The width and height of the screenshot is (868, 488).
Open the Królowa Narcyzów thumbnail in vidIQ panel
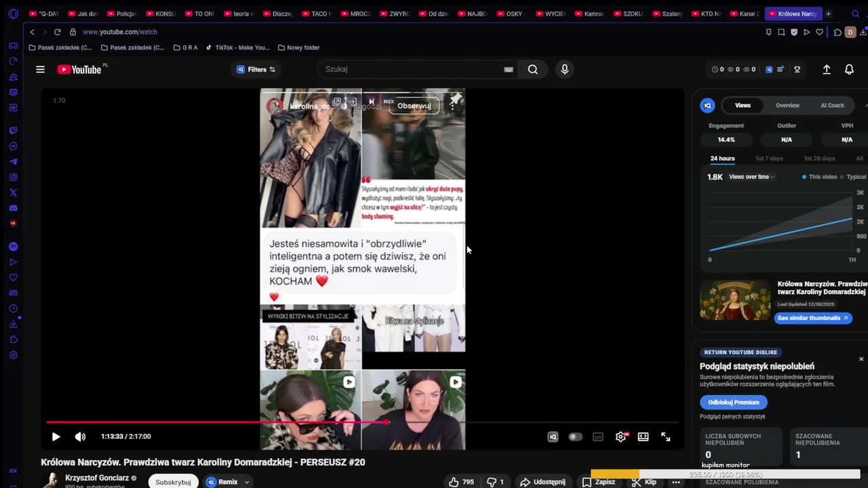[735, 300]
